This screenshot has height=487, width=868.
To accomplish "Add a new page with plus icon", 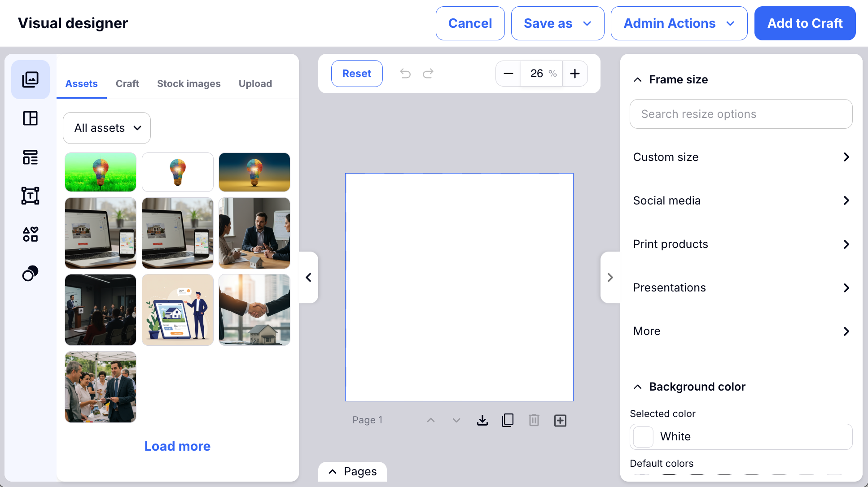I will [x=560, y=420].
